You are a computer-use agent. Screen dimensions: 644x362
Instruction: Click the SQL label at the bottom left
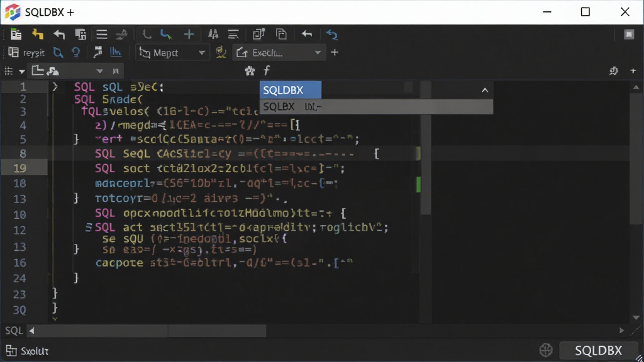coord(14,331)
